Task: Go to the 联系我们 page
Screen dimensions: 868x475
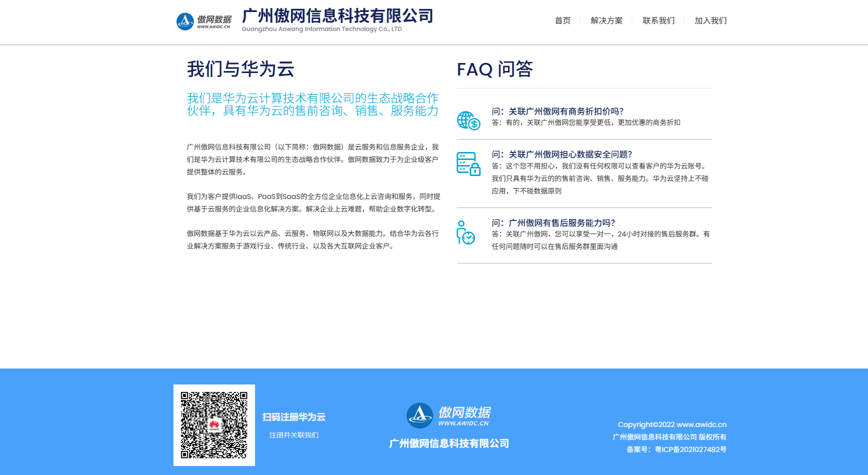Action: [658, 20]
